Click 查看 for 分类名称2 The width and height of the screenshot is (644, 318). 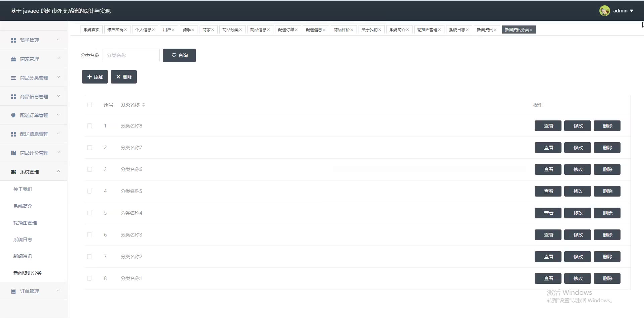(548, 257)
